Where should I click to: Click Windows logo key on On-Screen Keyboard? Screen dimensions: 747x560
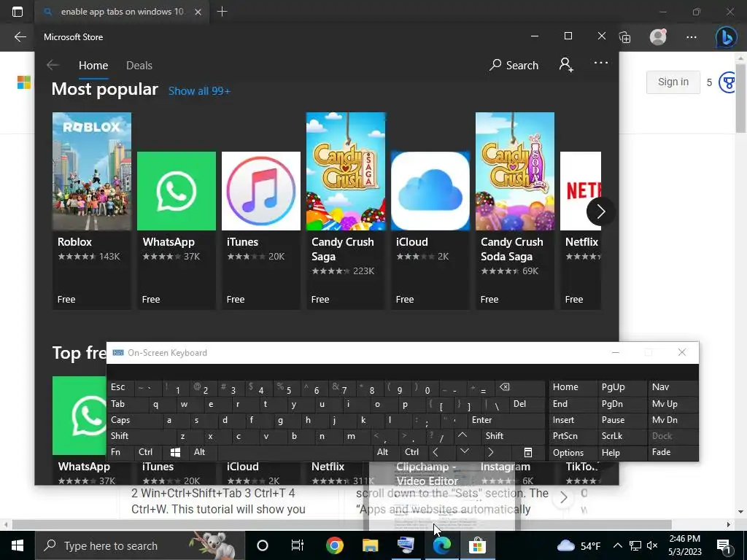click(x=175, y=452)
